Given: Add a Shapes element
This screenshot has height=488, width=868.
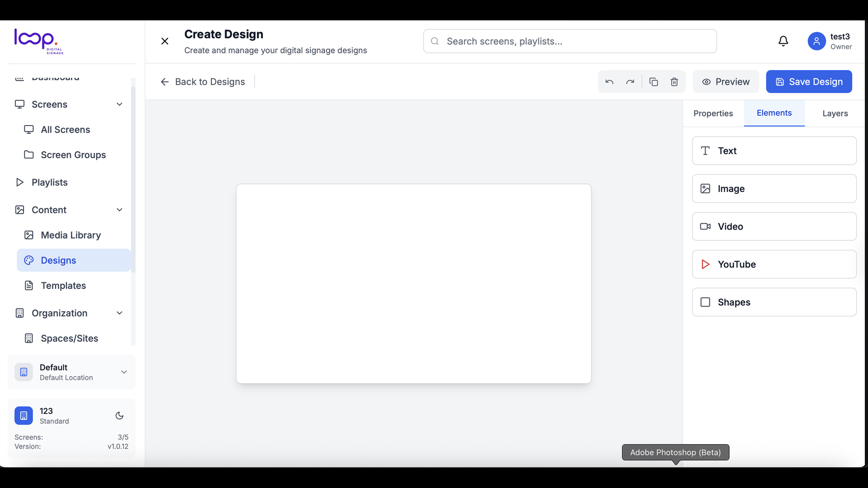Looking at the screenshot, I should click(774, 302).
